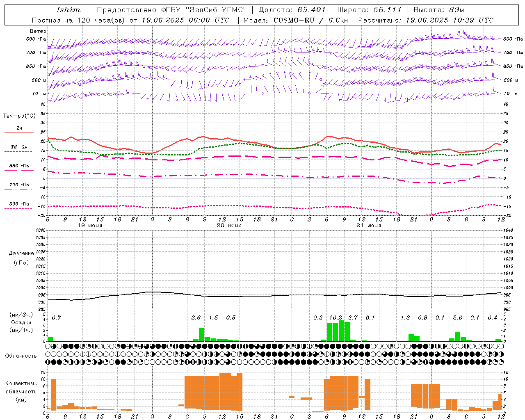Viewport: 525px width, 420px height.
Task: Click the precipitation total "0.4"
Action: coord(492,318)
